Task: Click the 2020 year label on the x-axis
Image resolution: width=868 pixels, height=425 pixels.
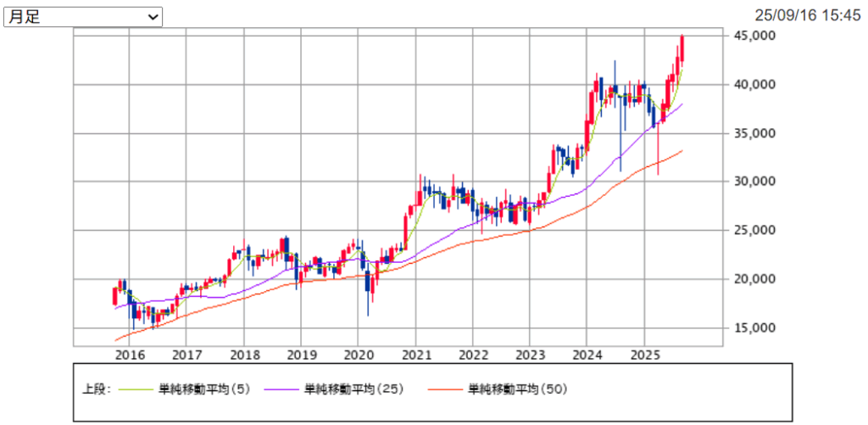Action: (359, 354)
